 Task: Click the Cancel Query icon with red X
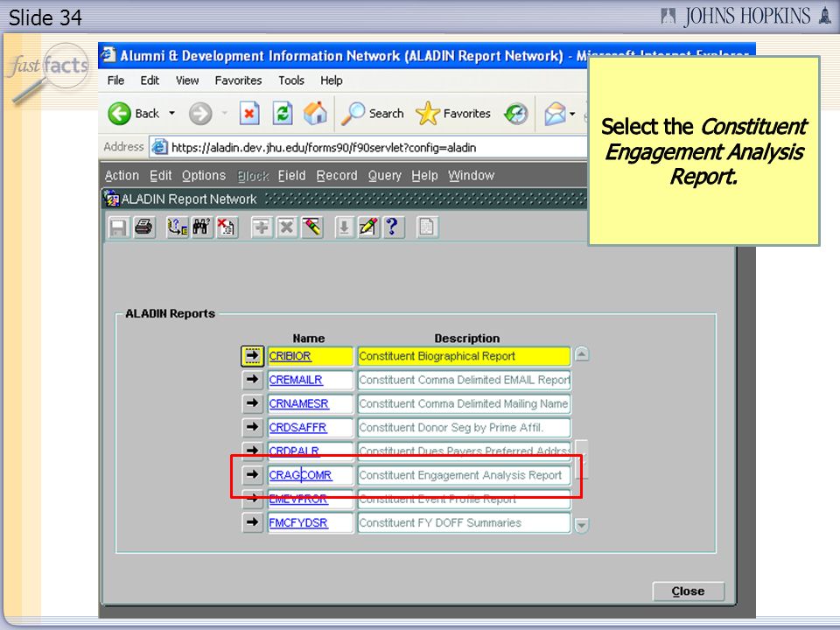(226, 227)
